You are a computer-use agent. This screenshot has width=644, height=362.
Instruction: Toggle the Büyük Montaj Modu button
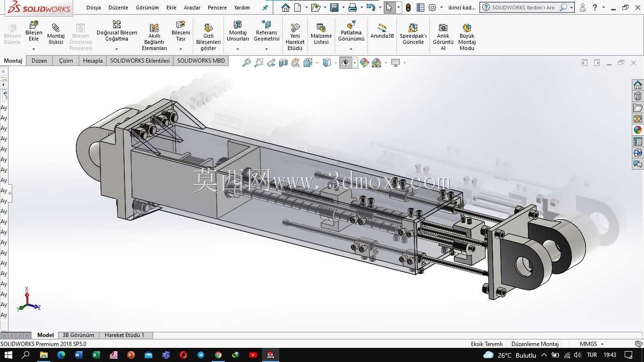(x=467, y=37)
